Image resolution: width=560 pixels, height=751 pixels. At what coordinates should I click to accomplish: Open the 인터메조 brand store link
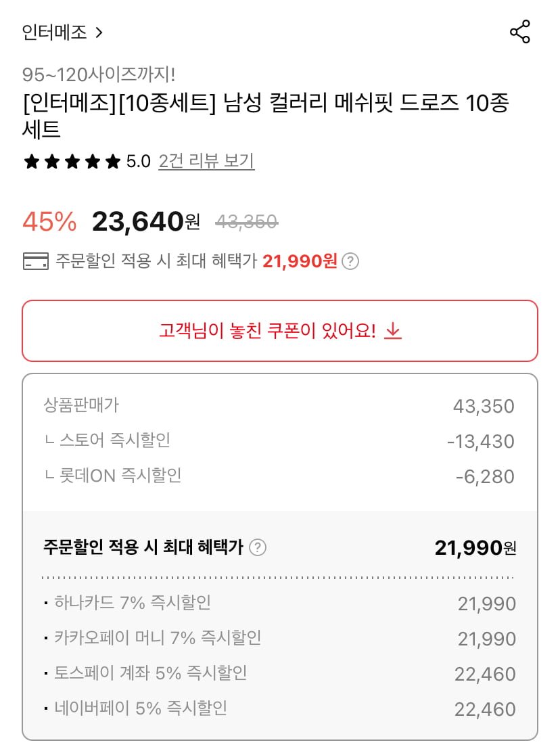(x=54, y=32)
